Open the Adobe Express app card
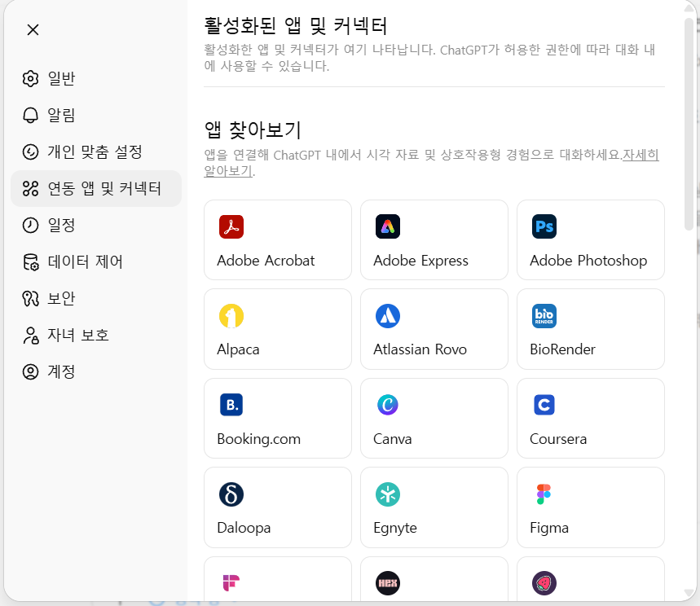 pyautogui.click(x=434, y=240)
